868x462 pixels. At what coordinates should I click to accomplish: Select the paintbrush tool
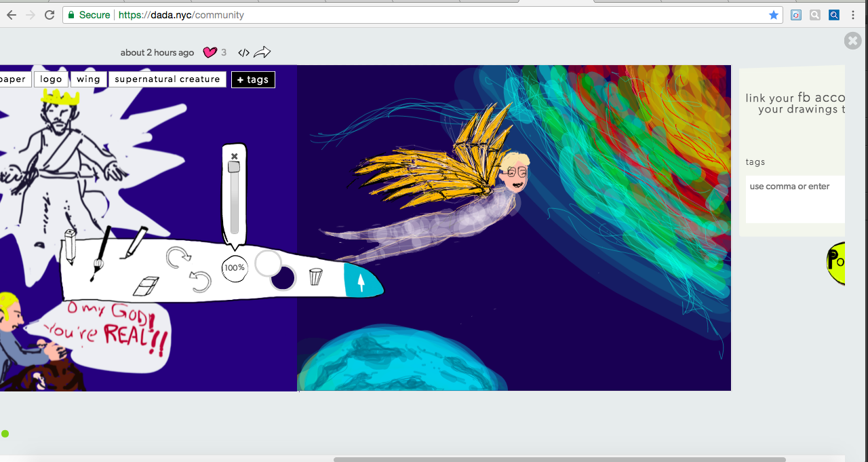(x=100, y=254)
